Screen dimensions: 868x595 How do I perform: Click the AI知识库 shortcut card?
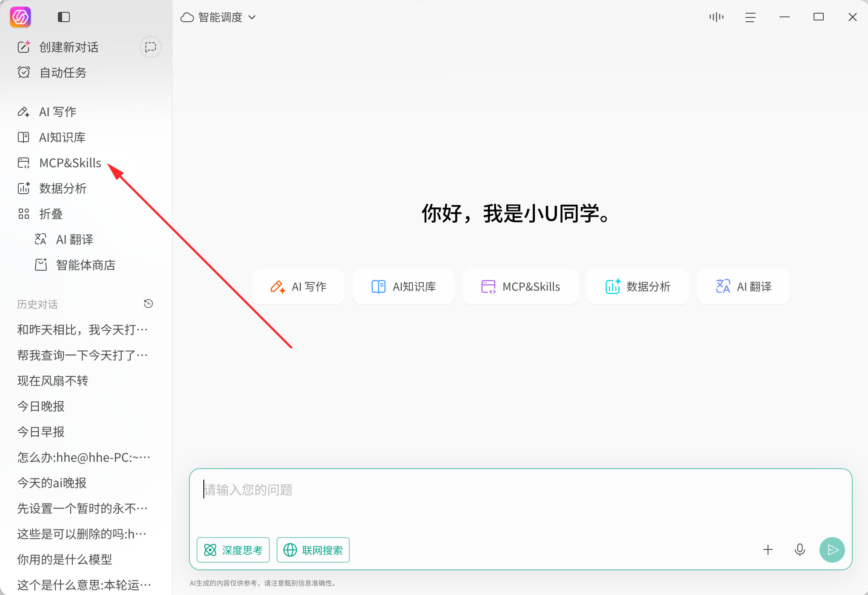[x=403, y=287]
